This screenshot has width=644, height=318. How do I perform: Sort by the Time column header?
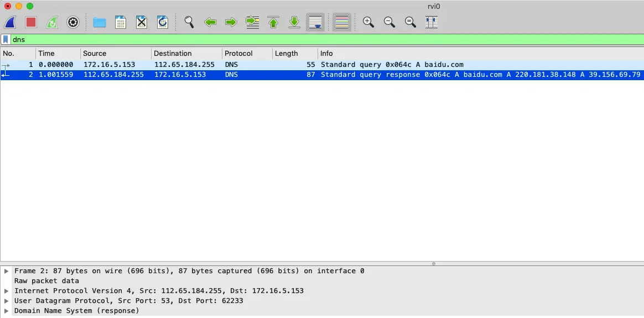pyautogui.click(x=58, y=53)
